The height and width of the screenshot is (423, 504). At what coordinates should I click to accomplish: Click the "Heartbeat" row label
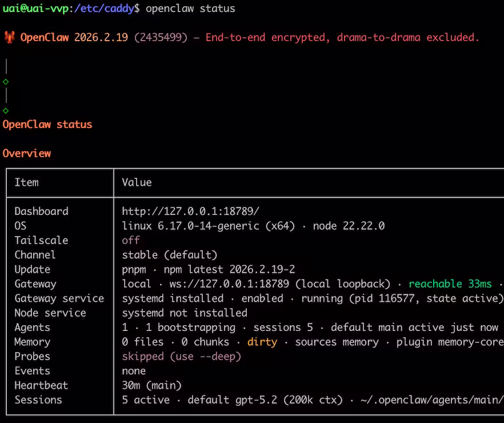click(41, 385)
